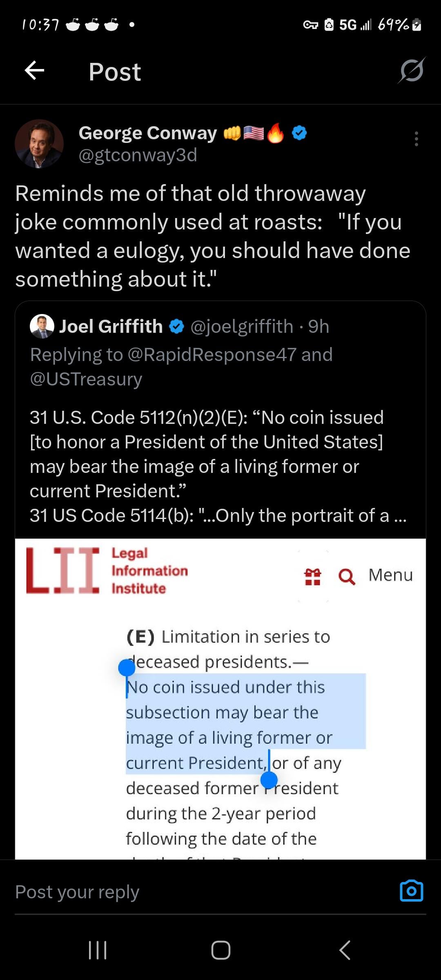The image size is (441, 980).
Task: Open the @gtconway3d handle
Action: [x=138, y=155]
